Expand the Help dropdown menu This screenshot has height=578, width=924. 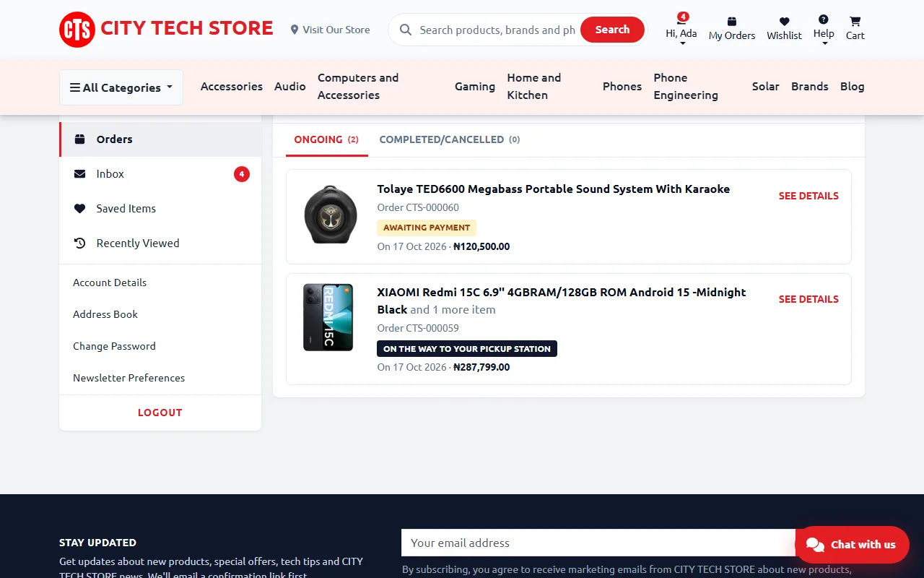pyautogui.click(x=824, y=30)
